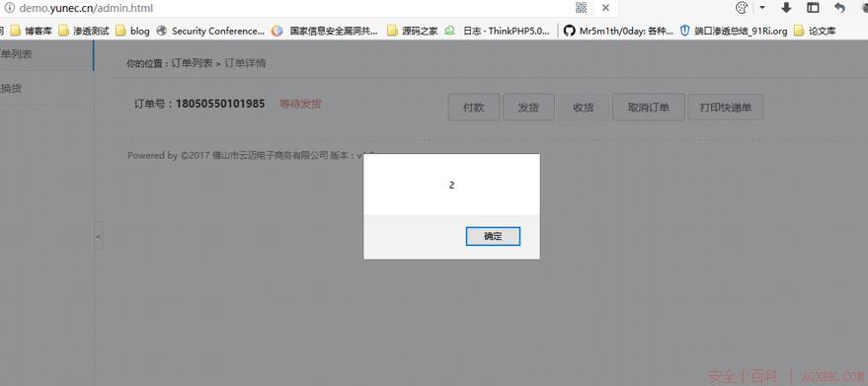Open the 渗透测试 bookmark folder
Screen dimensions: 868x386
[x=84, y=31]
